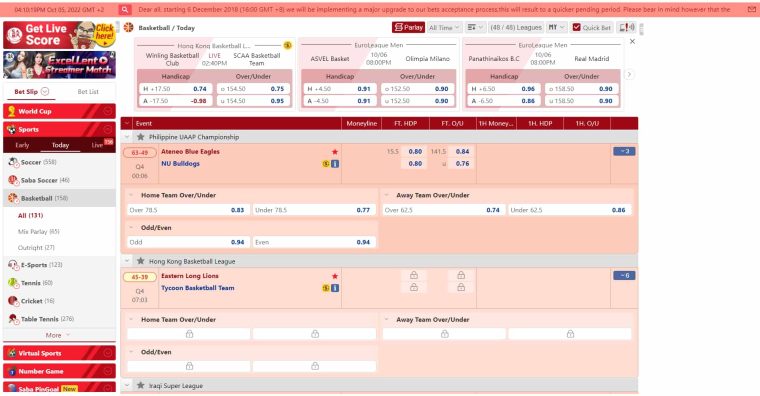Click the Number Game icon
The height and width of the screenshot is (396, 760).
click(12, 371)
